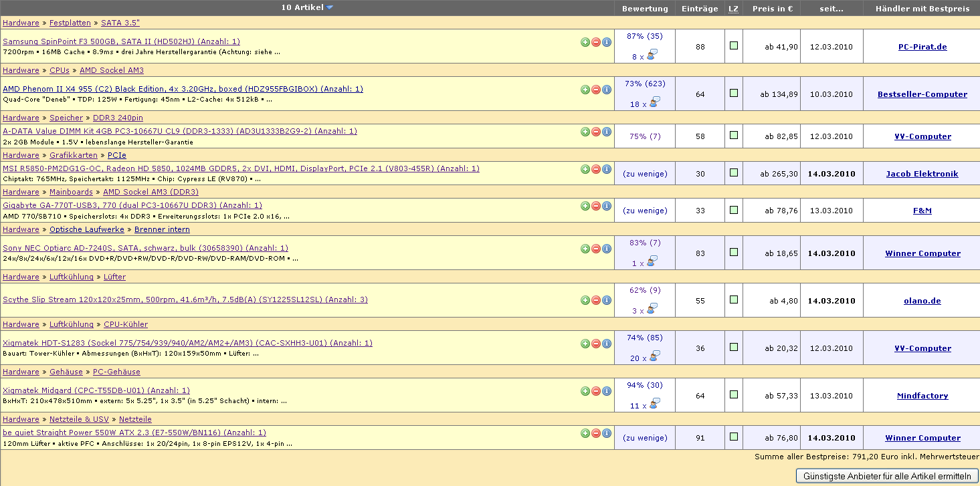Open the user reviews icon next to 20 x

(x=655, y=356)
